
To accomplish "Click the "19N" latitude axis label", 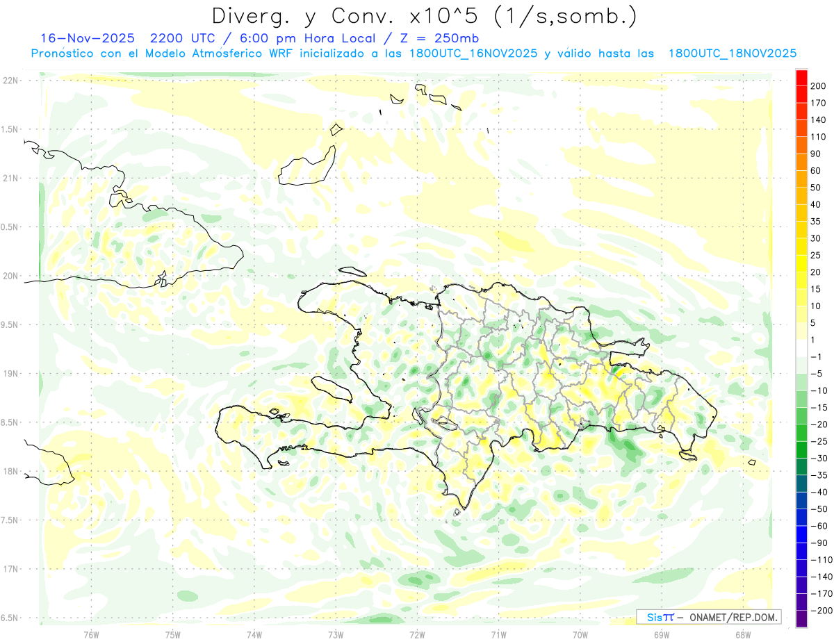I will coord(10,374).
